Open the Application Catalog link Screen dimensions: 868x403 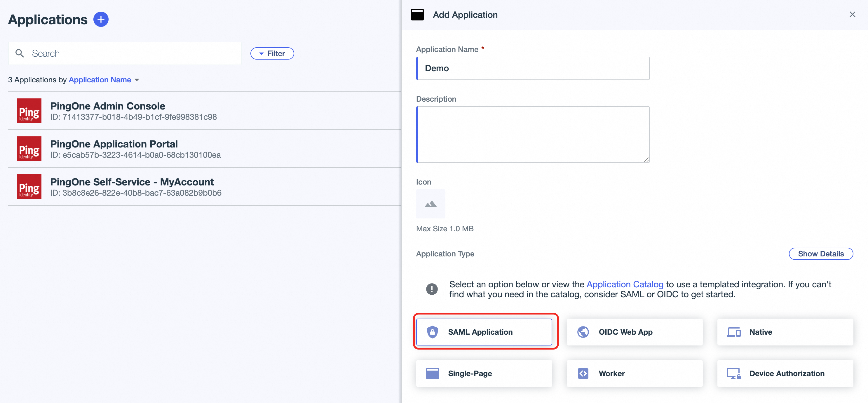(625, 284)
